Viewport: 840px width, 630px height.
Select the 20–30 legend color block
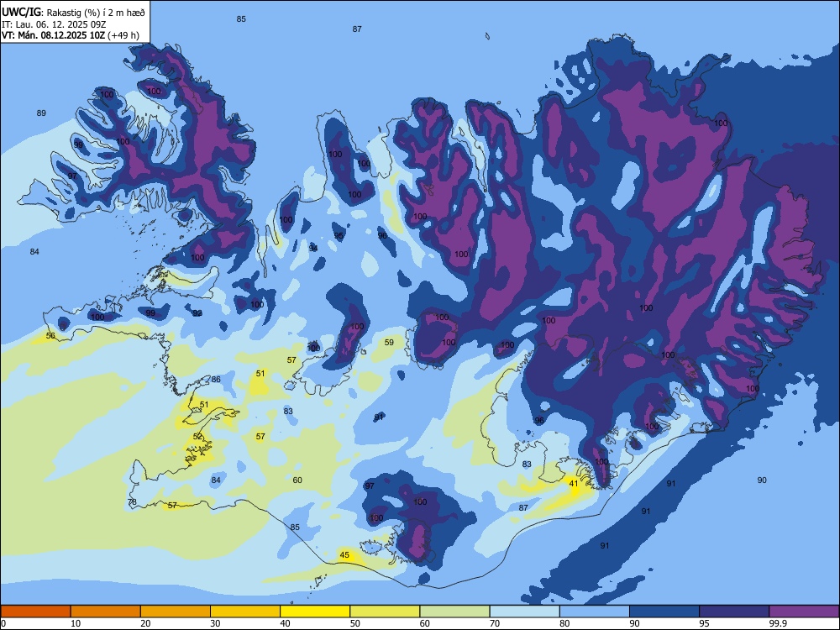(176, 612)
